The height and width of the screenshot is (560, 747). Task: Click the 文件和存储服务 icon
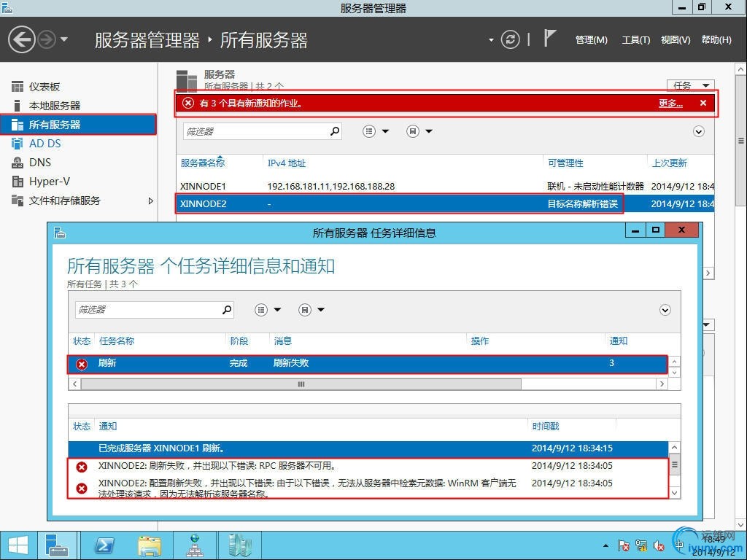coord(18,201)
